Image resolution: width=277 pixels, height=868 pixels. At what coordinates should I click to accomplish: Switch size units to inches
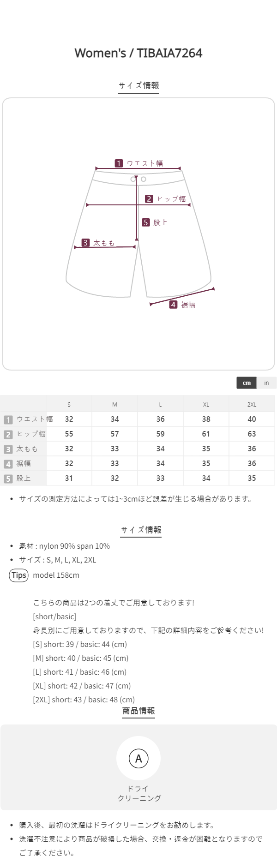(x=266, y=383)
